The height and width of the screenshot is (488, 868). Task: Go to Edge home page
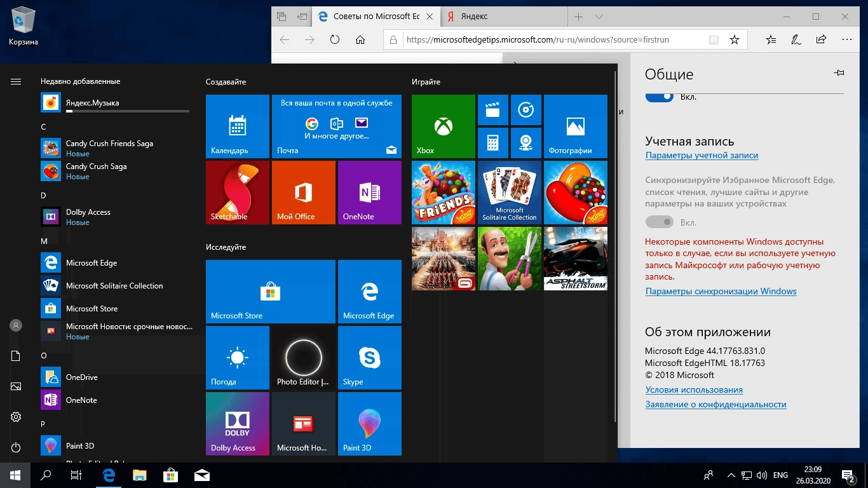360,39
